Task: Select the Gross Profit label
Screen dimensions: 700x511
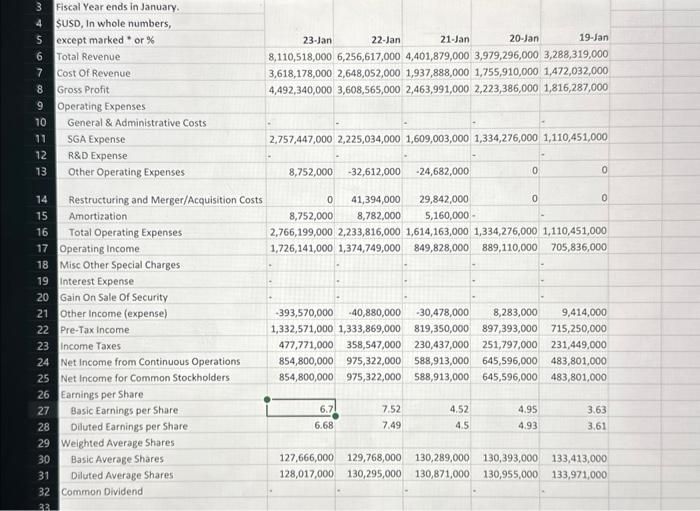Action: point(83,90)
